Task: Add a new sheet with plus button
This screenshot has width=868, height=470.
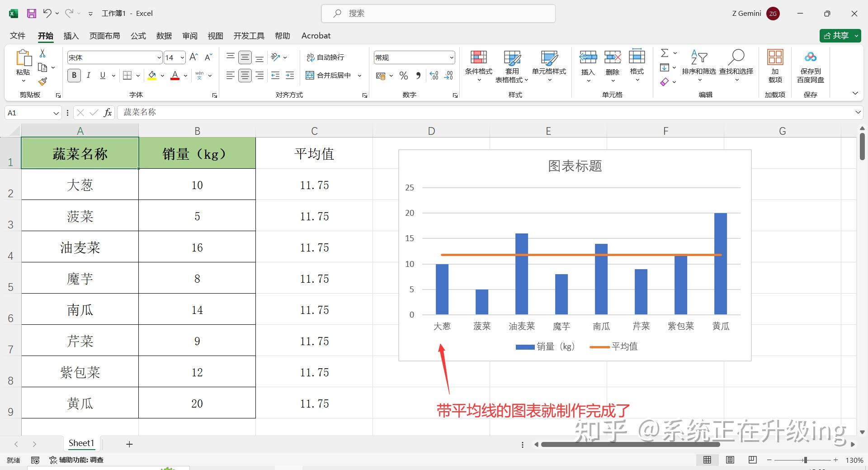Action: (129, 444)
